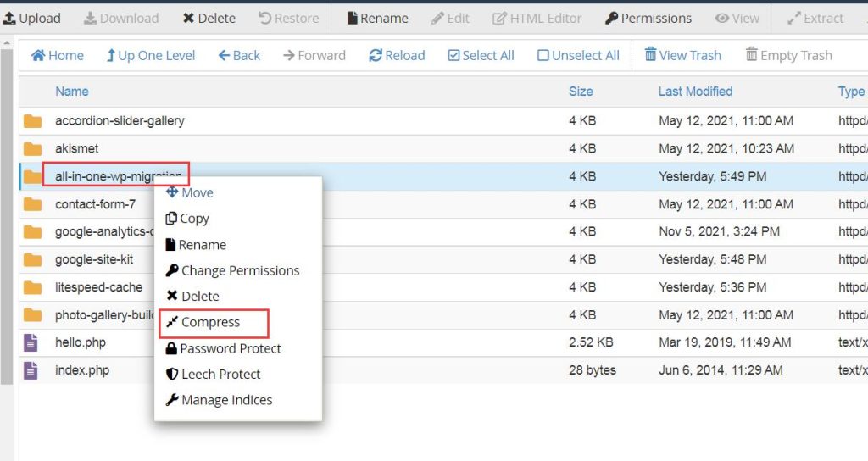
Task: Click Delete in the top toolbar
Action: point(209,19)
